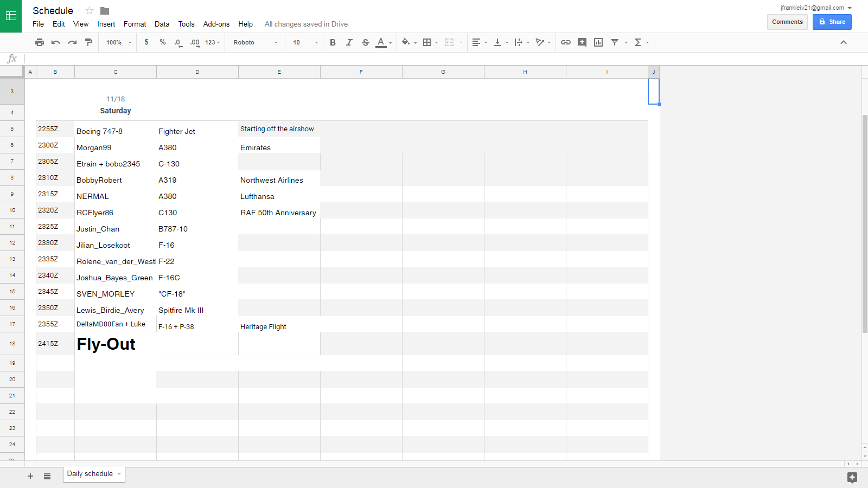Click the blue Share button
868x488 pixels.
(832, 22)
